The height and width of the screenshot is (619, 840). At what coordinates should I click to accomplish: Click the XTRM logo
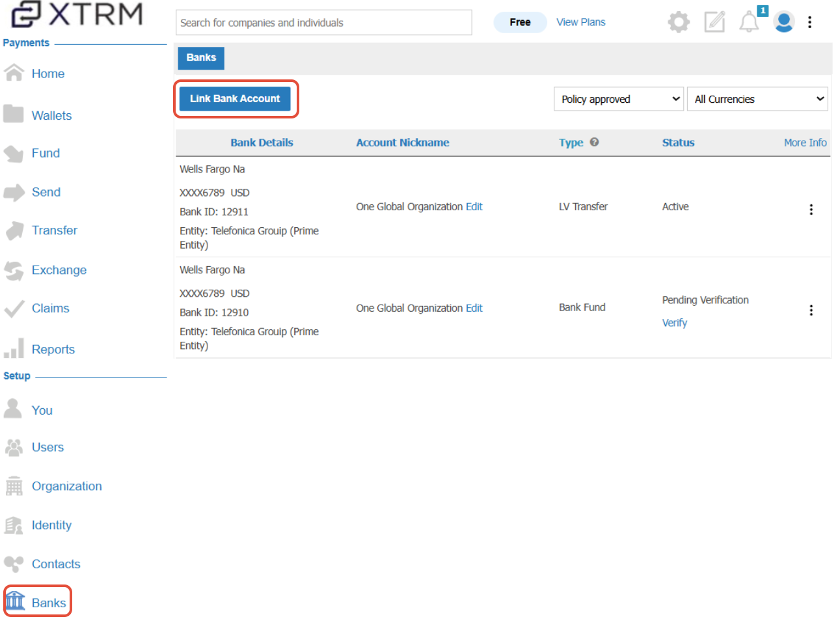point(77,14)
